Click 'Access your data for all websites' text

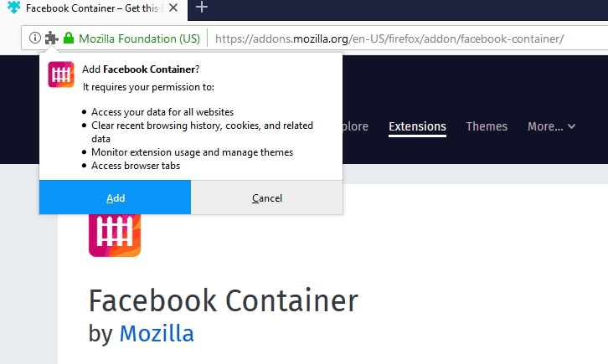(x=162, y=112)
